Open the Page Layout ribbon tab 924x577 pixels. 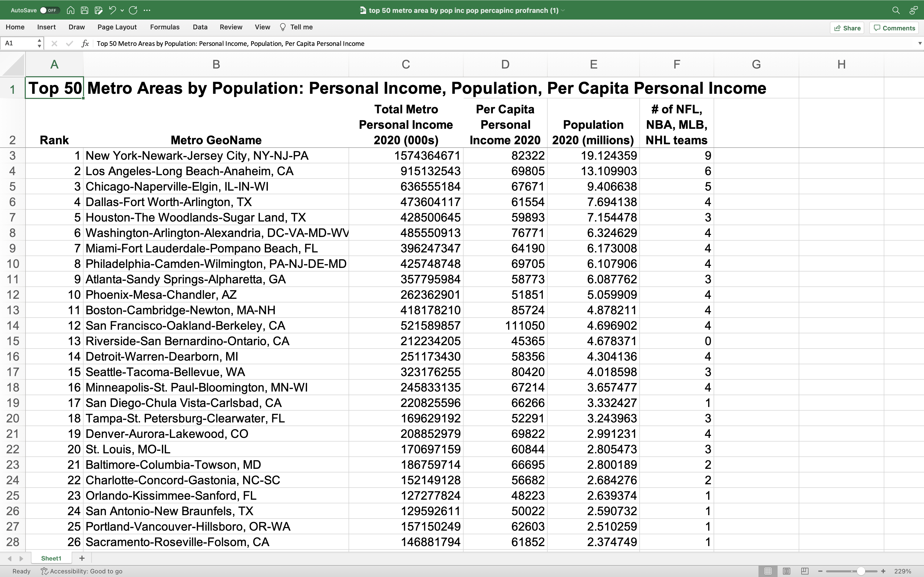tap(117, 27)
